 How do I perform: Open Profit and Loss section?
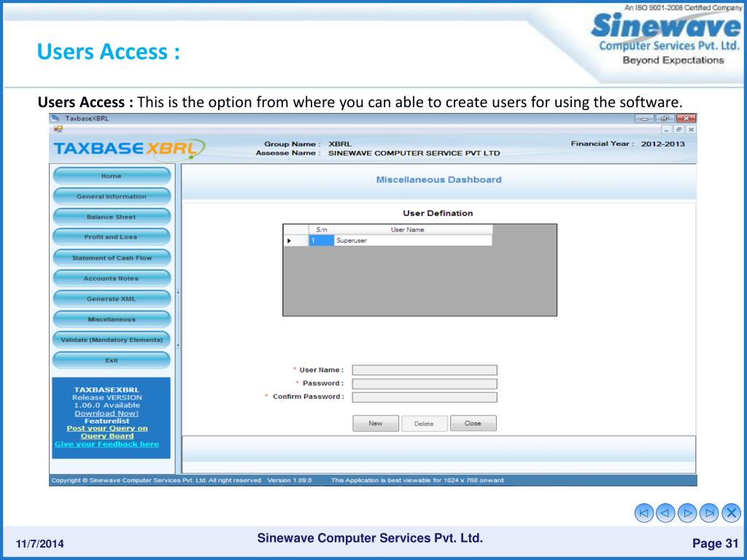(112, 237)
